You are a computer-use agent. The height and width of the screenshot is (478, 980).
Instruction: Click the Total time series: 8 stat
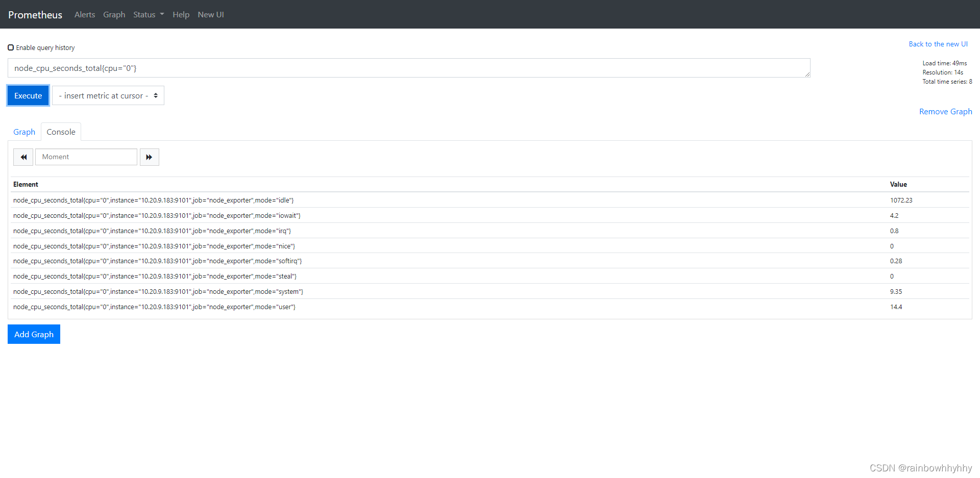[947, 82]
